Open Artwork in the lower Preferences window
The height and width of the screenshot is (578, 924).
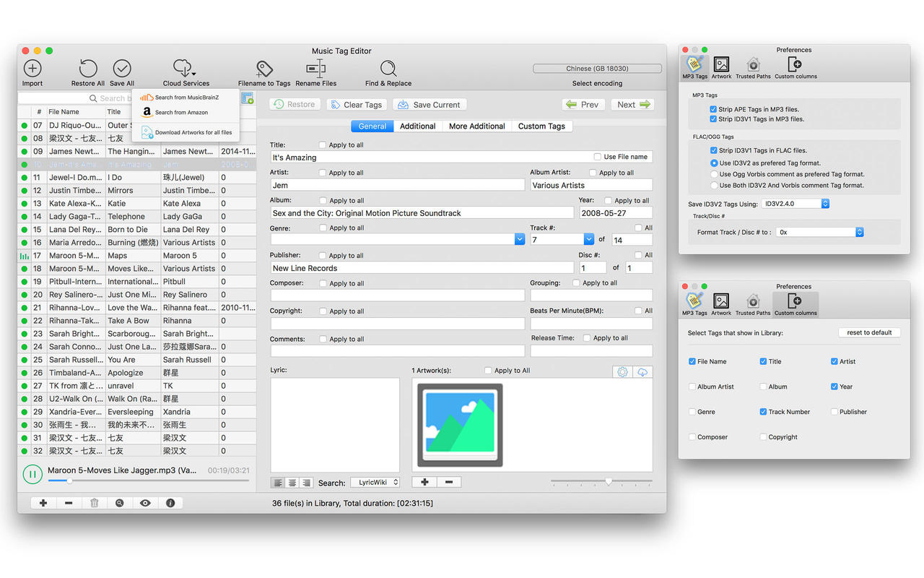click(x=721, y=304)
